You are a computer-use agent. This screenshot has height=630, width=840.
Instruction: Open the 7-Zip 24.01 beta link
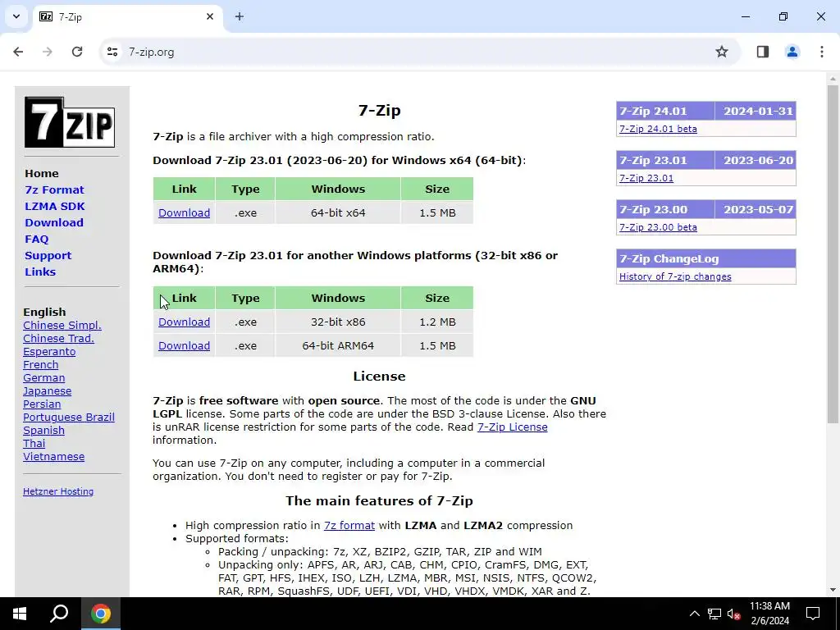[x=658, y=129]
